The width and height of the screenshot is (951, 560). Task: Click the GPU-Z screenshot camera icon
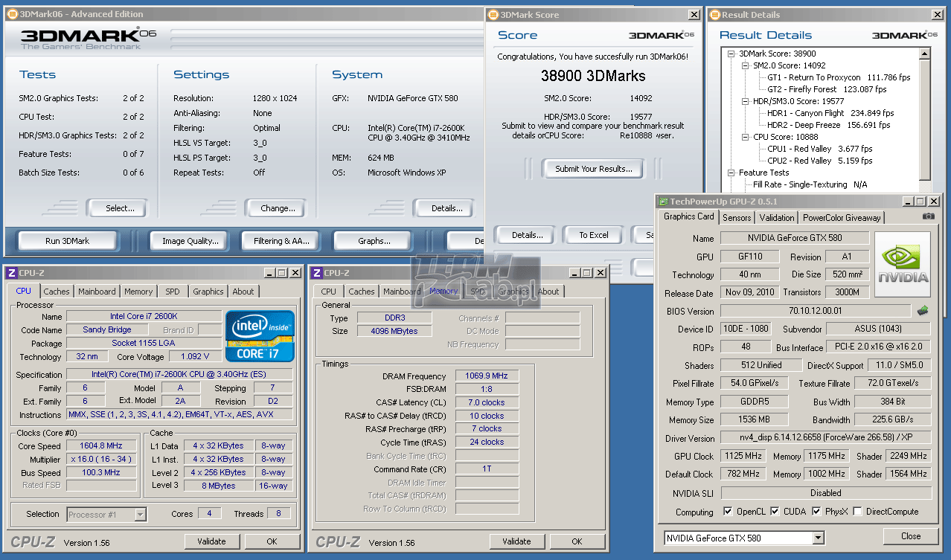click(928, 216)
